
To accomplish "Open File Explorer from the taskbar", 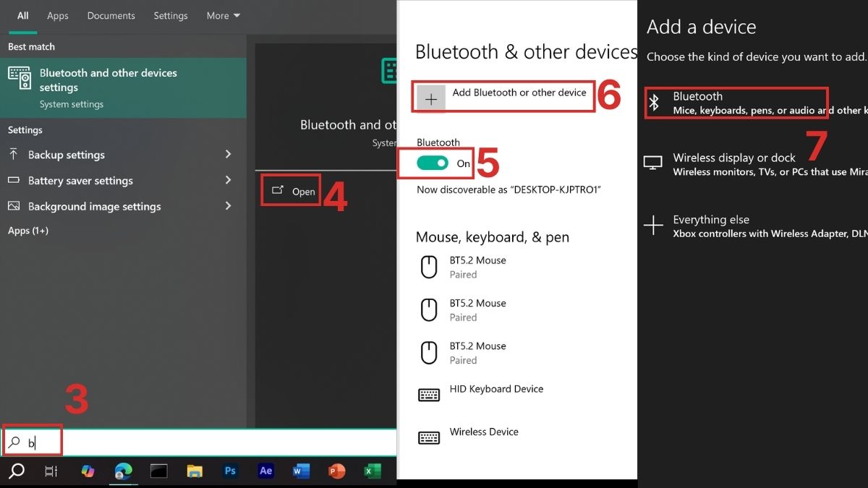I will (x=195, y=471).
